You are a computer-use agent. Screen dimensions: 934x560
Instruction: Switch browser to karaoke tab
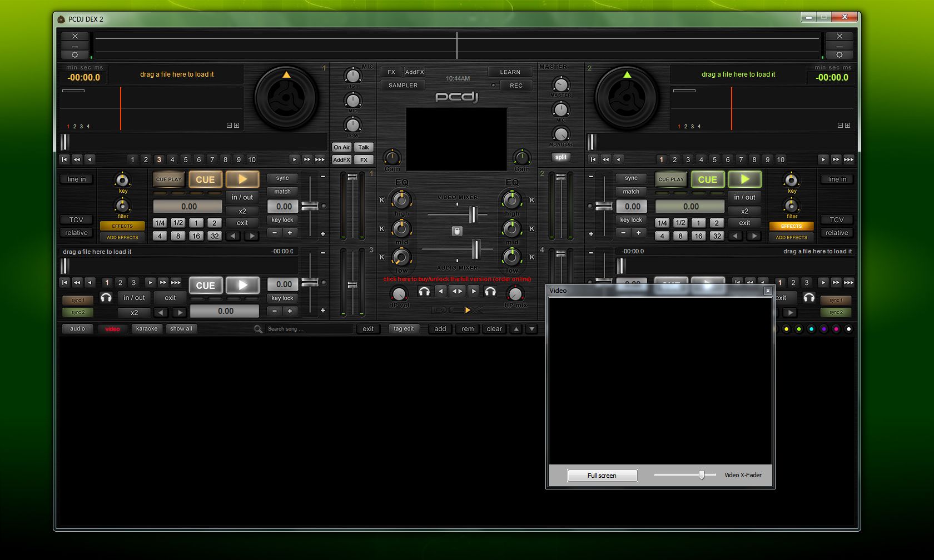point(147,329)
